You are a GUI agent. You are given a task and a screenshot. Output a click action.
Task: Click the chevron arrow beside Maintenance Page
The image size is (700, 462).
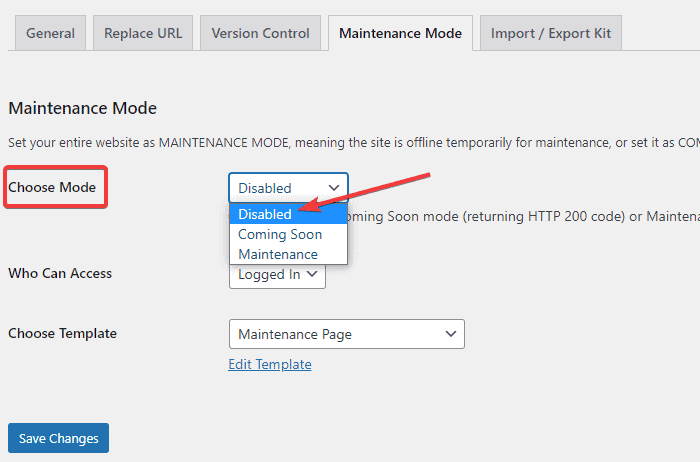click(451, 334)
